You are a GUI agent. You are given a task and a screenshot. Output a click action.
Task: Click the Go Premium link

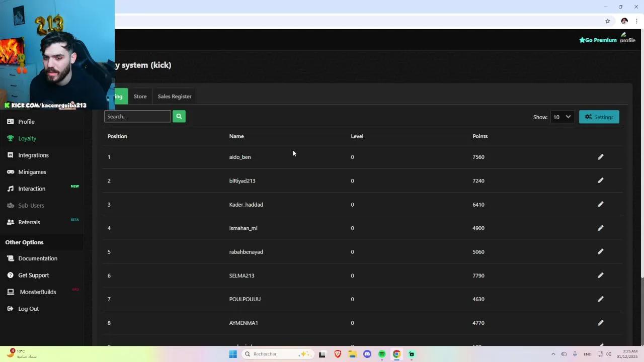tap(598, 40)
